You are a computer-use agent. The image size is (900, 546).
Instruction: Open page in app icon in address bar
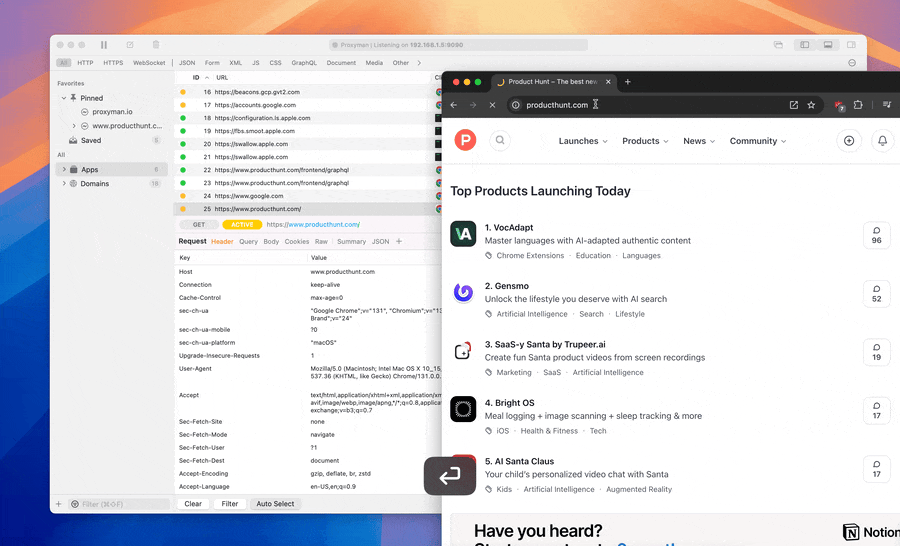point(794,105)
